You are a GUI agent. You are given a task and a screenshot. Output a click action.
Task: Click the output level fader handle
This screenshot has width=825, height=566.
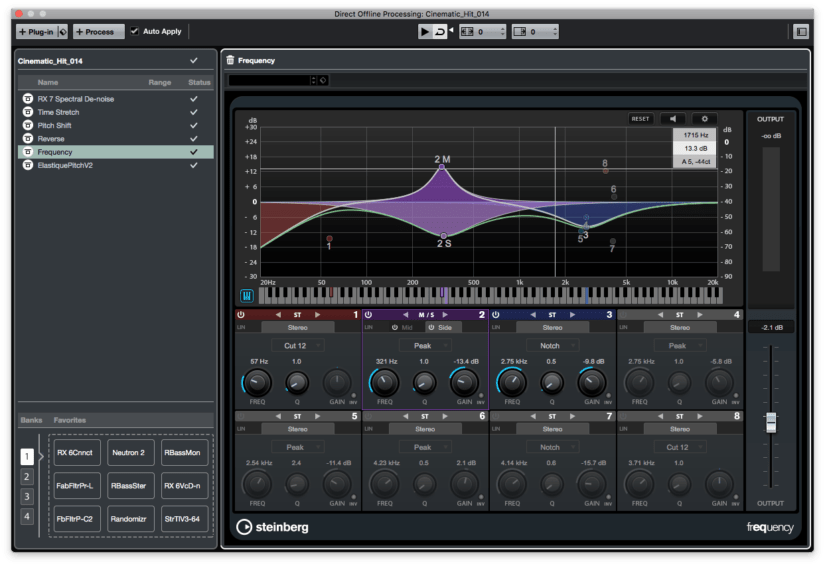pos(771,422)
